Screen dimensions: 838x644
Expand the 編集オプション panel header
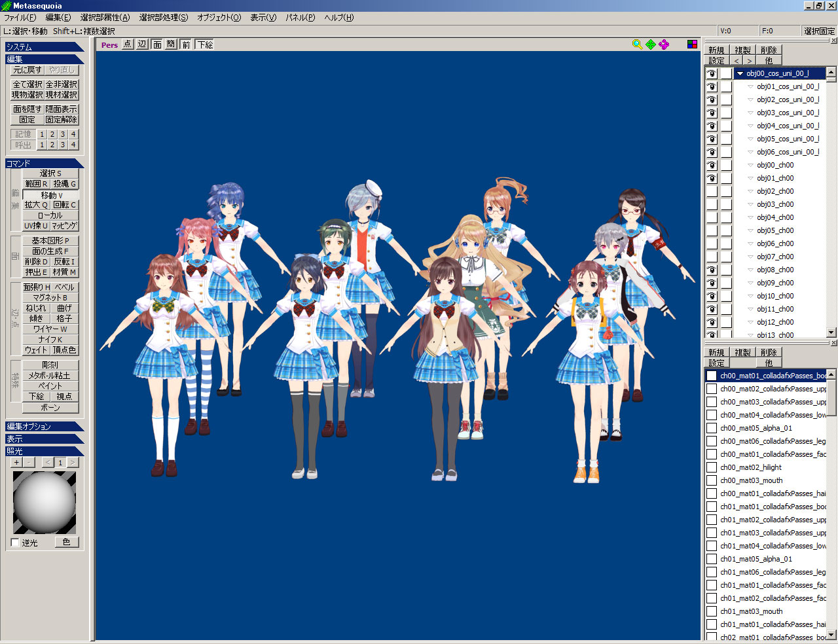tap(45, 426)
